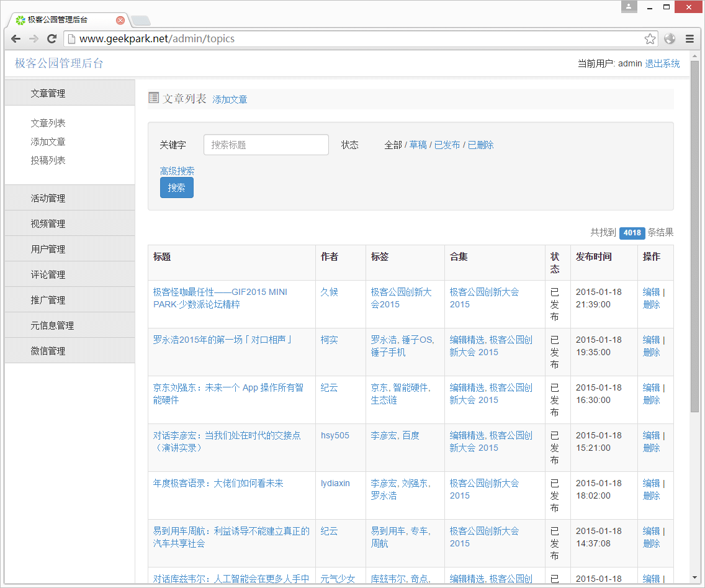Screen dimensions: 705x588
Task: Filter status by 已发布
Action: click(x=447, y=145)
